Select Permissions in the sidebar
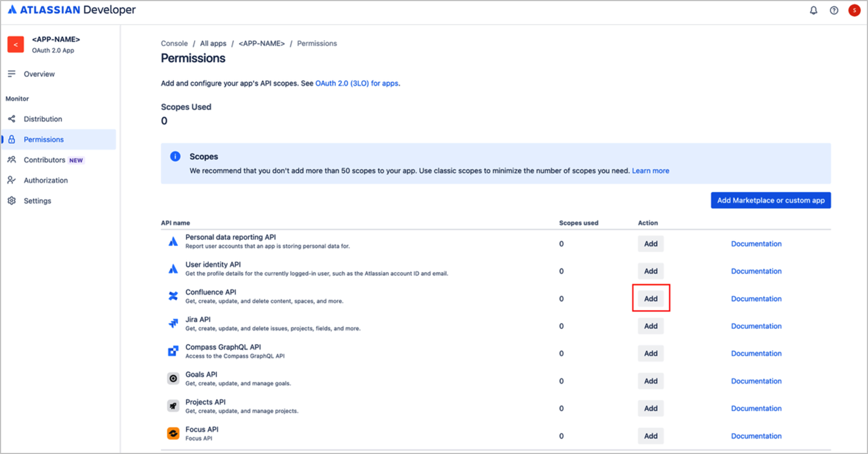The width and height of the screenshot is (868, 454). (59, 139)
